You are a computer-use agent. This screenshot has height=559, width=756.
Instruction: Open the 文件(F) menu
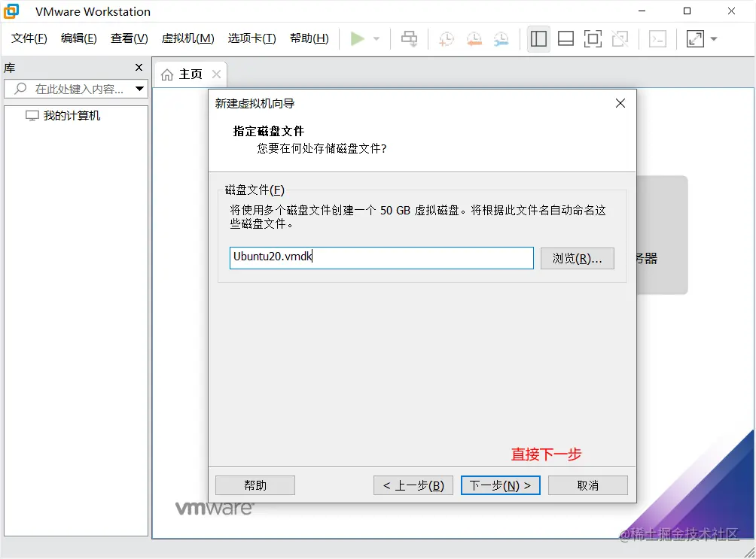[x=29, y=38]
